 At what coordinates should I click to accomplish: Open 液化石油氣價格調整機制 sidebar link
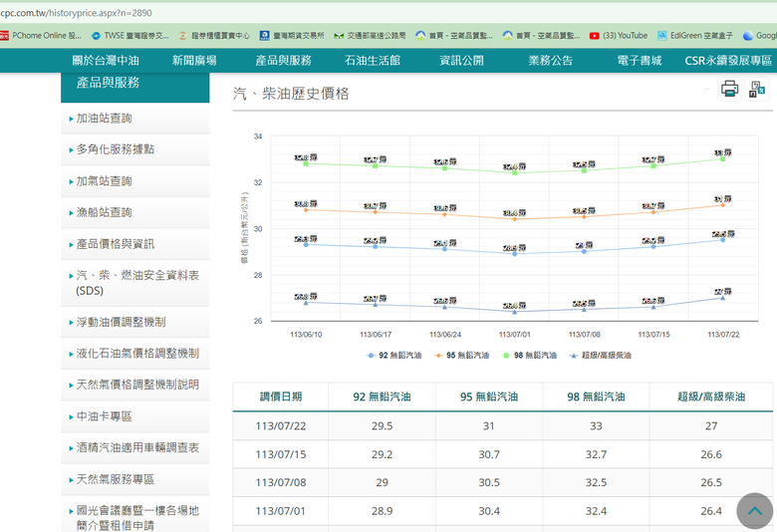[x=134, y=354]
